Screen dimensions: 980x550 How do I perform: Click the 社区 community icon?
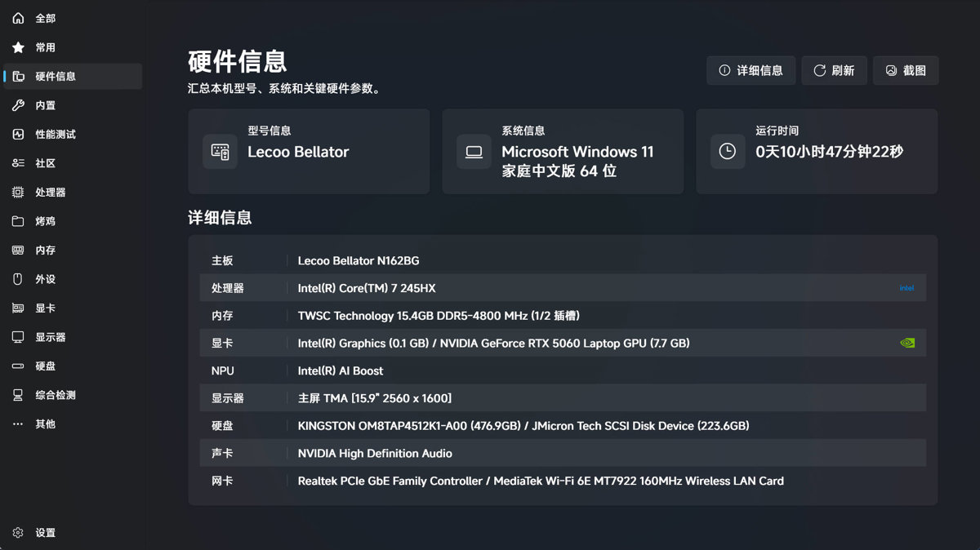(18, 163)
